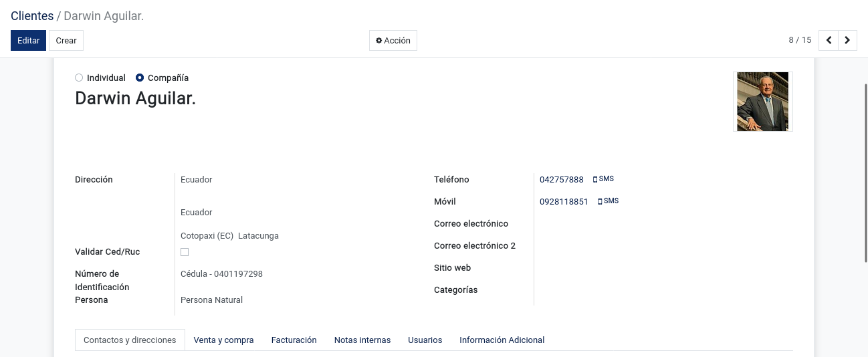Viewport: 868px width, 357px height.
Task: Select the Compañía radio option
Action: pyautogui.click(x=140, y=78)
